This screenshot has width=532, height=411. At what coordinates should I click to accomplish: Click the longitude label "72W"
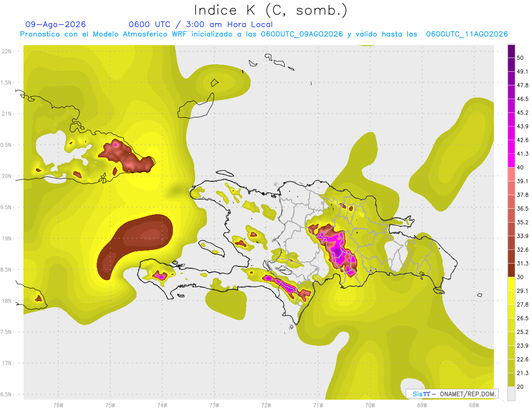click(x=266, y=405)
